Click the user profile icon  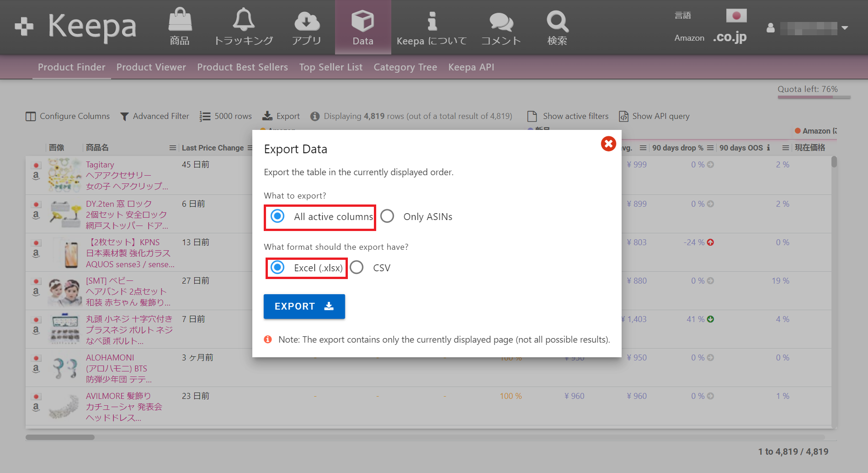click(x=771, y=28)
